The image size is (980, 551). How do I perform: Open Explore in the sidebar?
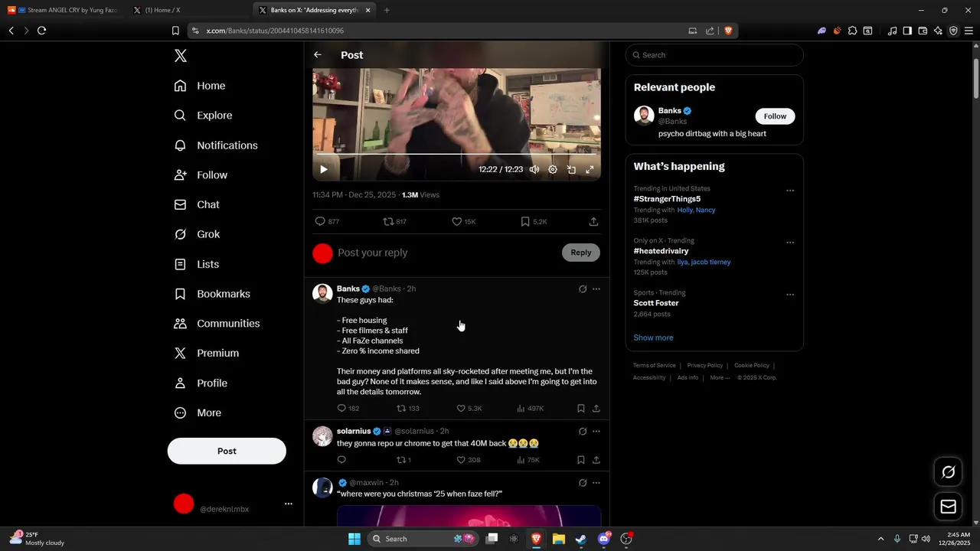[x=203, y=116]
